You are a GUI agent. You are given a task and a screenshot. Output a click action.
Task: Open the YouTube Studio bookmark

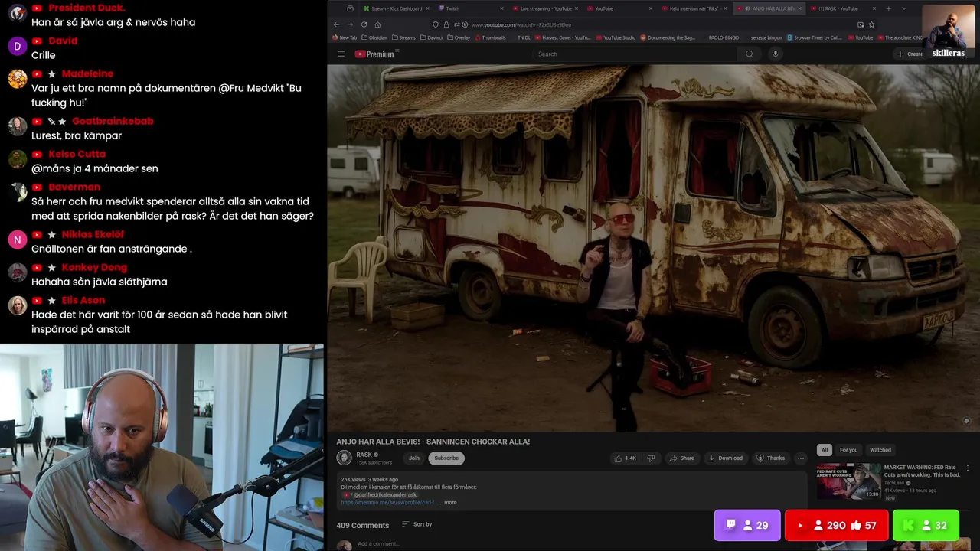(616, 37)
